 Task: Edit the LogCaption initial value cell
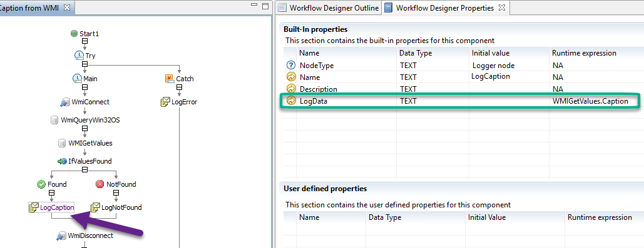[509, 77]
